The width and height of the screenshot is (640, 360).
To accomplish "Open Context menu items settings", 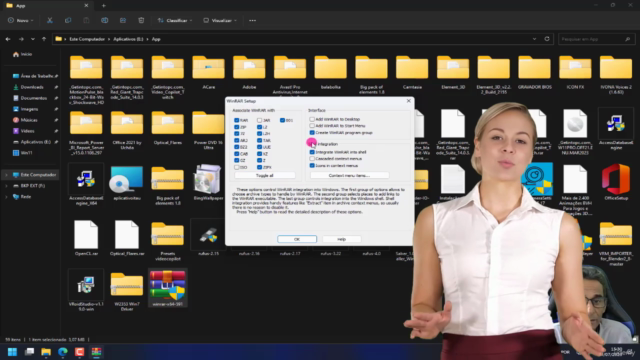I will point(349,176).
